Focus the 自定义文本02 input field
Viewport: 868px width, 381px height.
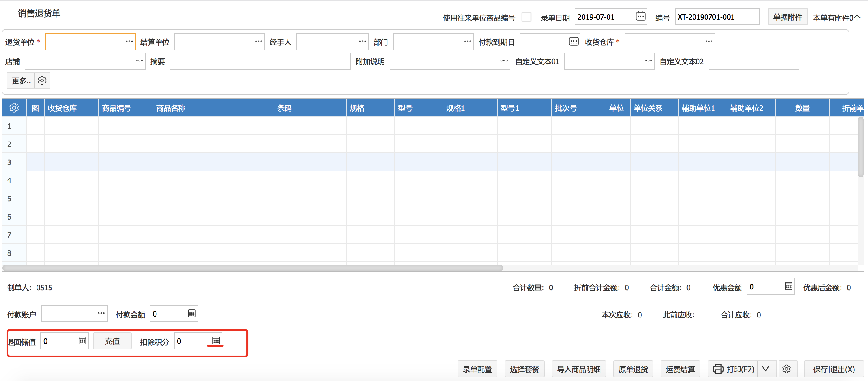[754, 61]
